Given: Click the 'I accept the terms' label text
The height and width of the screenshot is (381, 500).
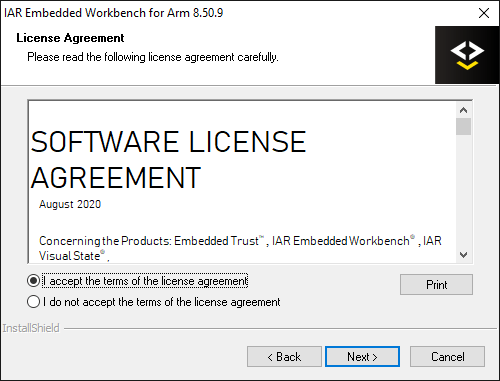Looking at the screenshot, I should click(145, 281).
